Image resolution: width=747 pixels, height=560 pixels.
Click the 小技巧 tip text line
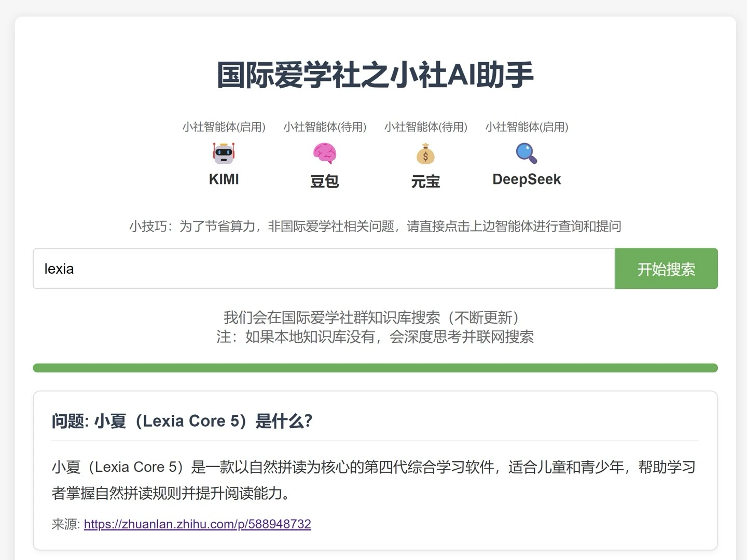375,226
